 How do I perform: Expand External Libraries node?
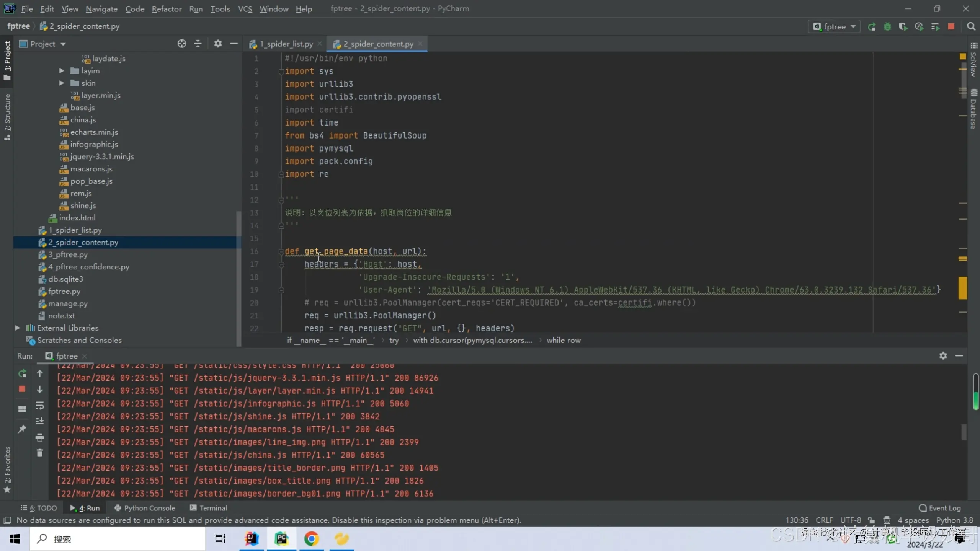[17, 328]
